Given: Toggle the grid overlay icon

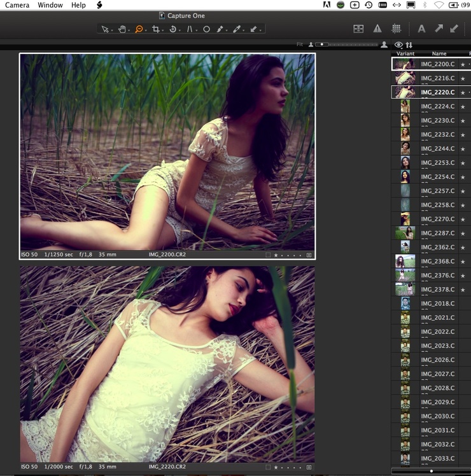Looking at the screenshot, I should pos(397,29).
